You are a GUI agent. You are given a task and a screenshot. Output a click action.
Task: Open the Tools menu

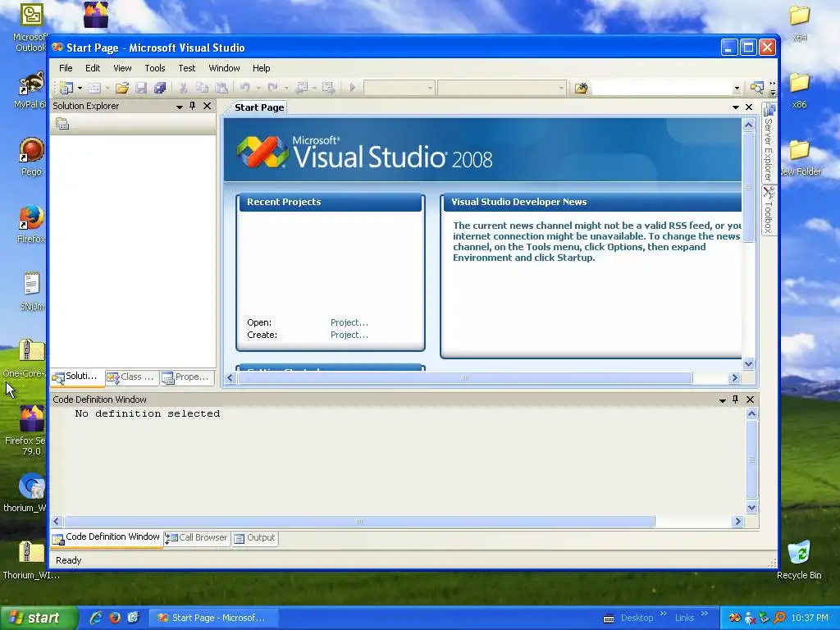click(155, 68)
